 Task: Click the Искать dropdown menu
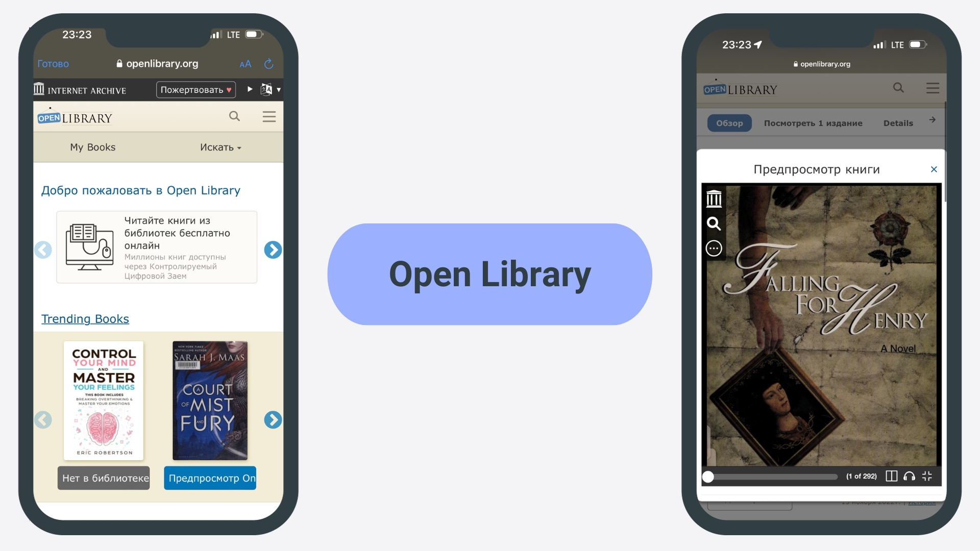tap(220, 147)
